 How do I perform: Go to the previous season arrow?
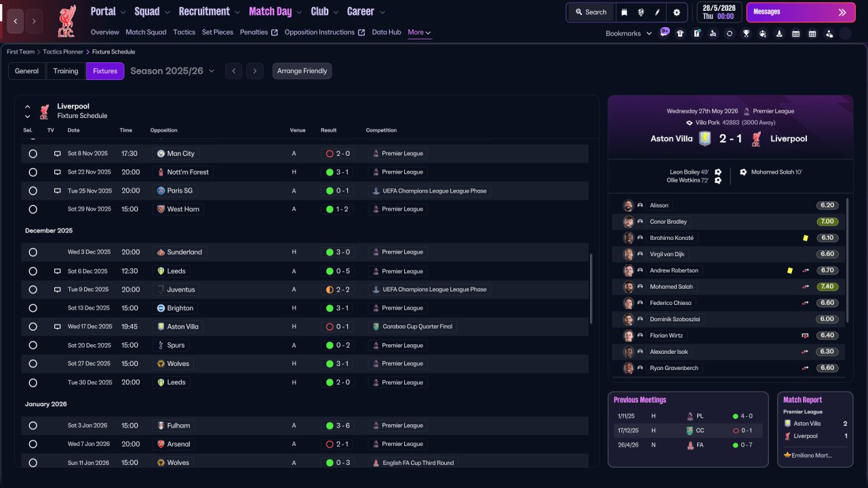[234, 71]
